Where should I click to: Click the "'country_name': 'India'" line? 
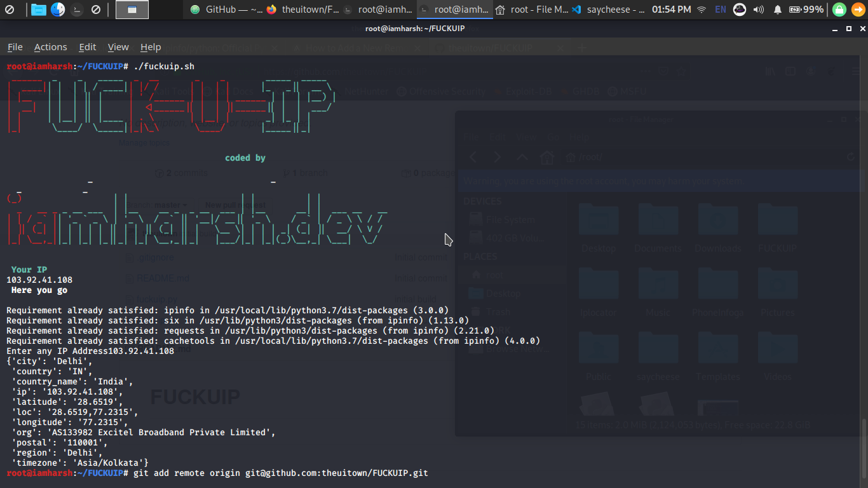[x=72, y=382]
